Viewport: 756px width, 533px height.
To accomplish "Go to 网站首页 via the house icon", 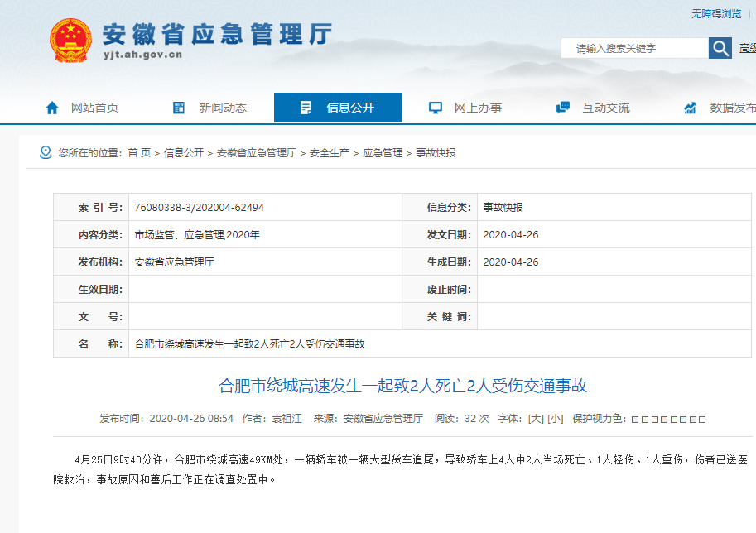I will [52, 108].
